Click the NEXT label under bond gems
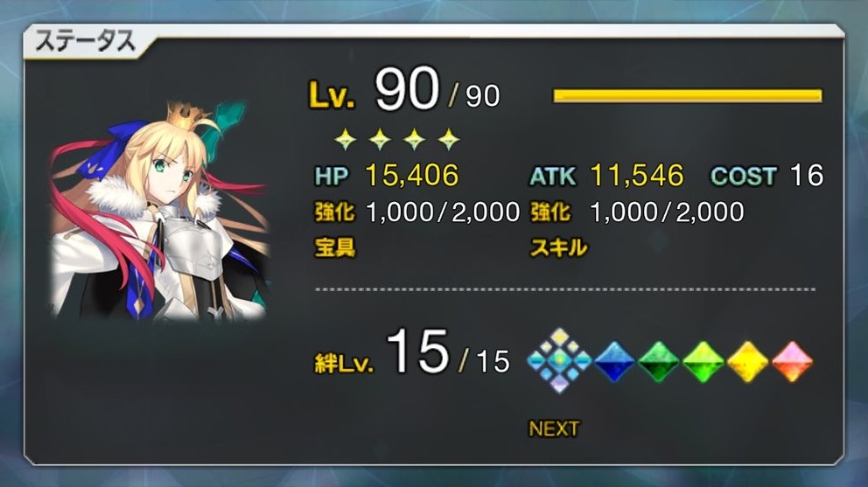The width and height of the screenshot is (868, 487). [554, 428]
